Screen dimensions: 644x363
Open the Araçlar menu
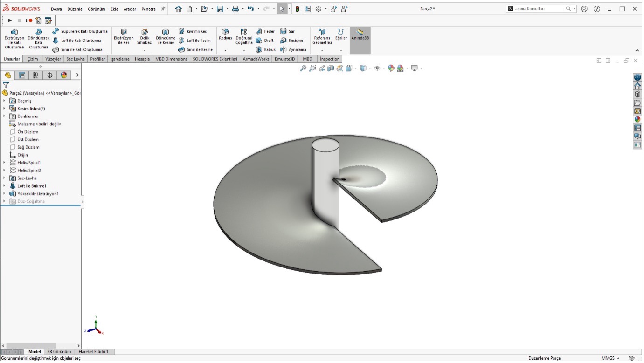click(x=131, y=8)
